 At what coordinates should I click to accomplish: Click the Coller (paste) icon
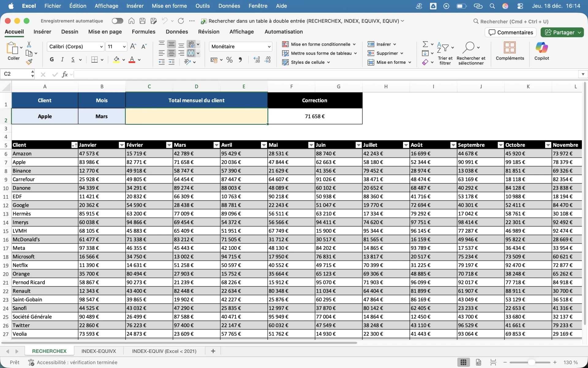pos(12,48)
